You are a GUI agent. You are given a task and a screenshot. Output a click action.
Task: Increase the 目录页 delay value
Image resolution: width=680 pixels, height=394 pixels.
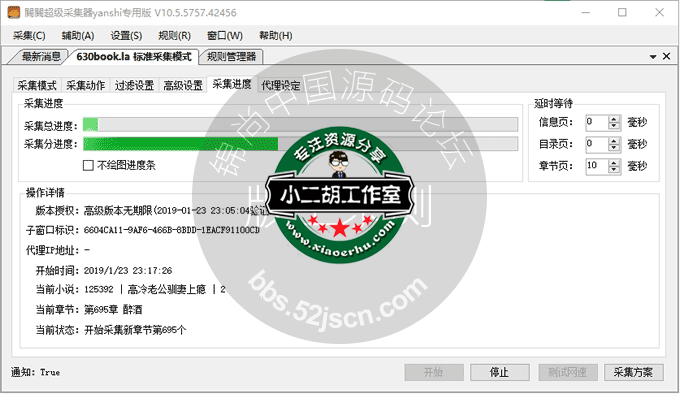point(614,141)
